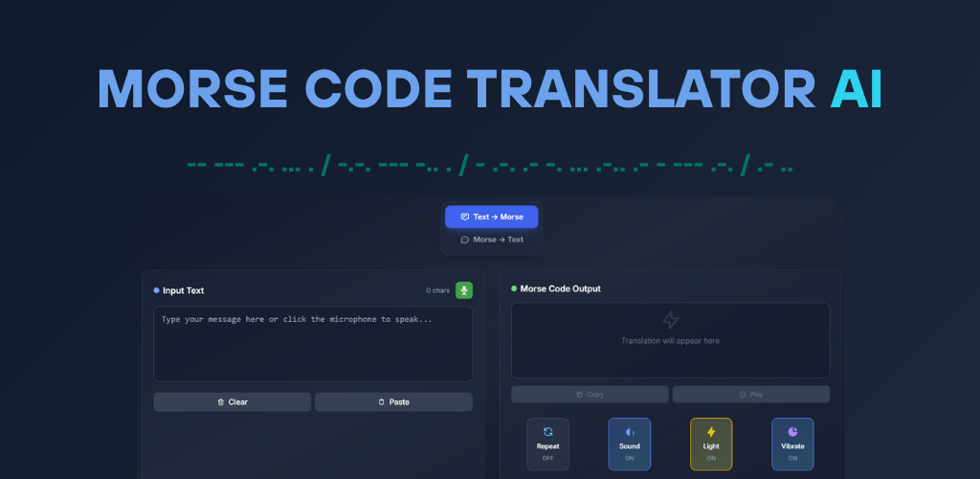Screen dimensions: 980x479
Task: Clear the input text
Action: click(232, 402)
